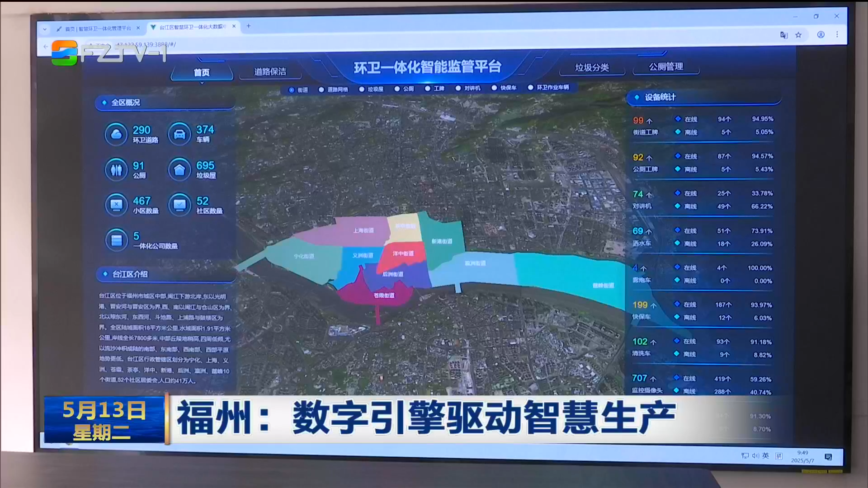Switch to the 道路保洁 tab
Screen dimensions: 868x488
tap(270, 71)
